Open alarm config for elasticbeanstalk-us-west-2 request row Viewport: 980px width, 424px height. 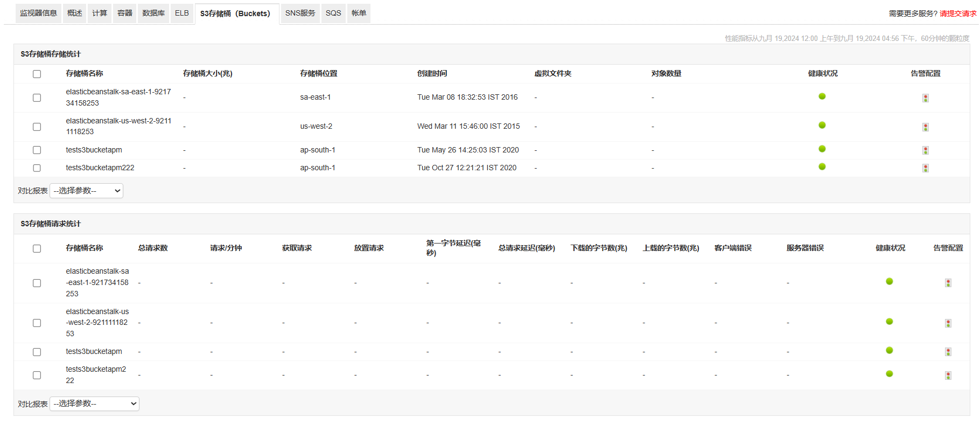[948, 323]
